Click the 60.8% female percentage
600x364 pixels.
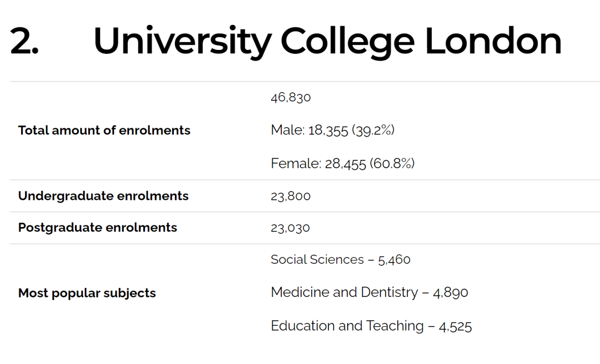pos(392,164)
